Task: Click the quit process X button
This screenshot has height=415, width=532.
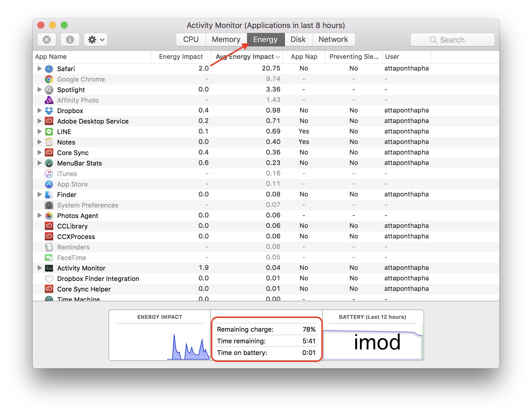Action: point(46,40)
